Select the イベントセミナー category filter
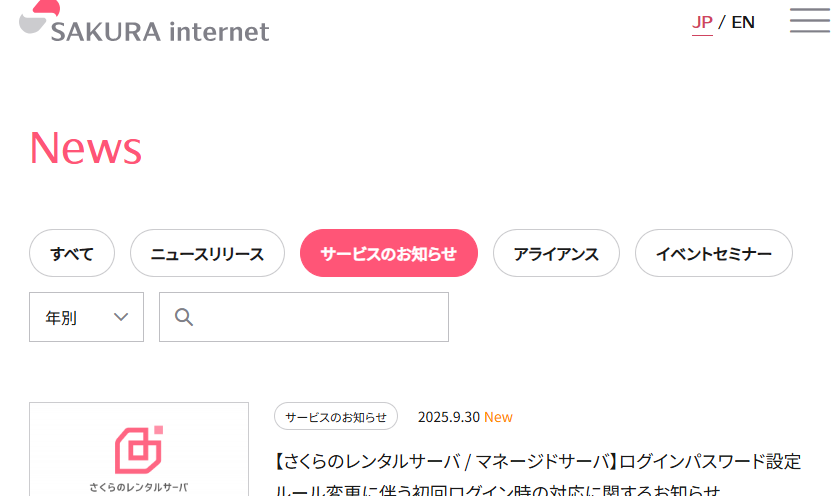The height and width of the screenshot is (496, 833). click(714, 253)
